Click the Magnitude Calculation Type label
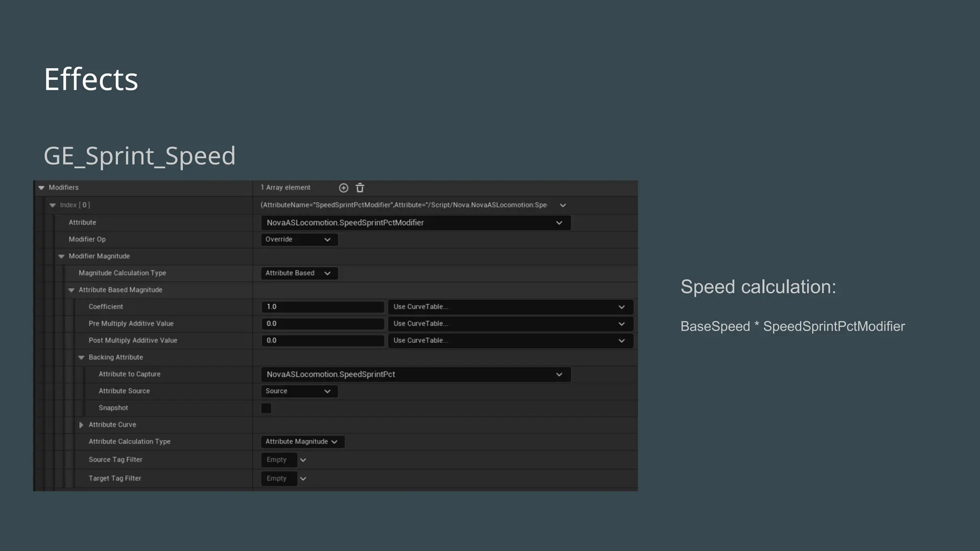 122,273
